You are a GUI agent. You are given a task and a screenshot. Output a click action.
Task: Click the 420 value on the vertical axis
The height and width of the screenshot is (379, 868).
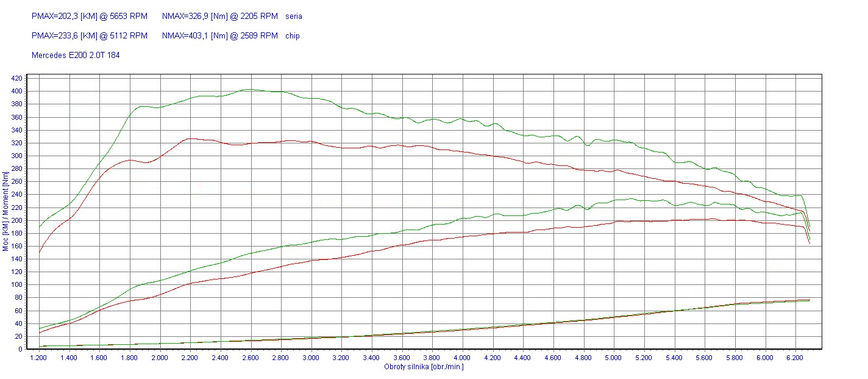pos(16,79)
